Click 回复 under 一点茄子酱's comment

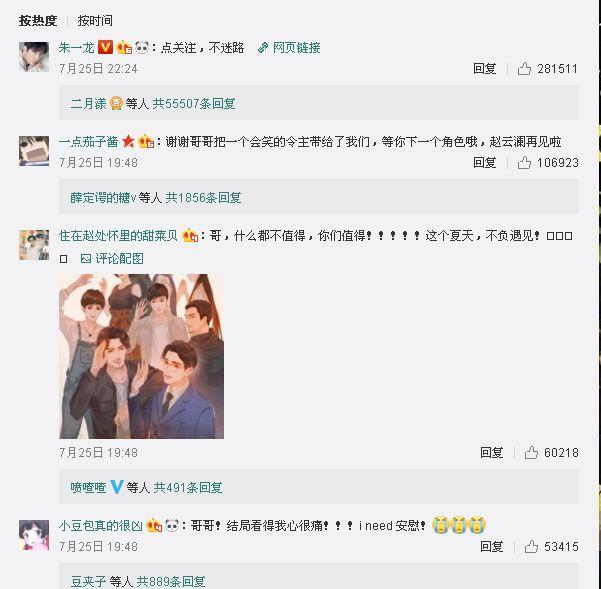tap(484, 163)
